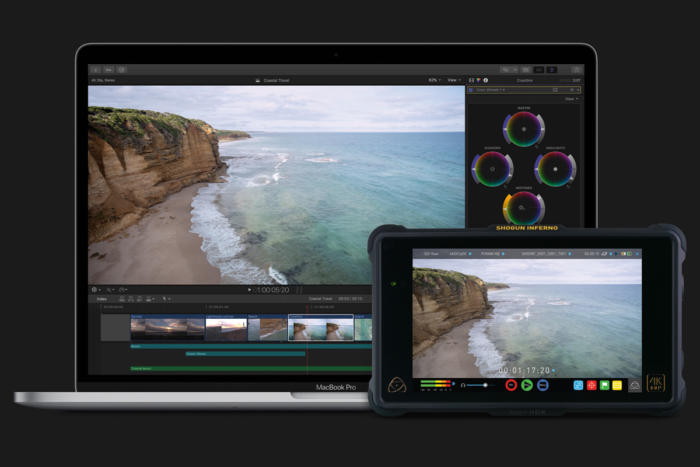Select the first sunset clip in the timeline
The image size is (700, 467).
[167, 328]
